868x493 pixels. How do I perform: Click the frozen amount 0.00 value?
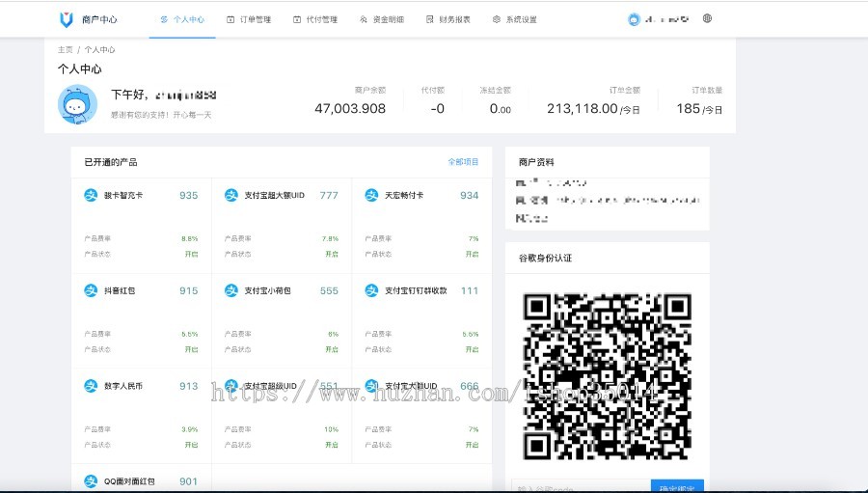pos(501,109)
